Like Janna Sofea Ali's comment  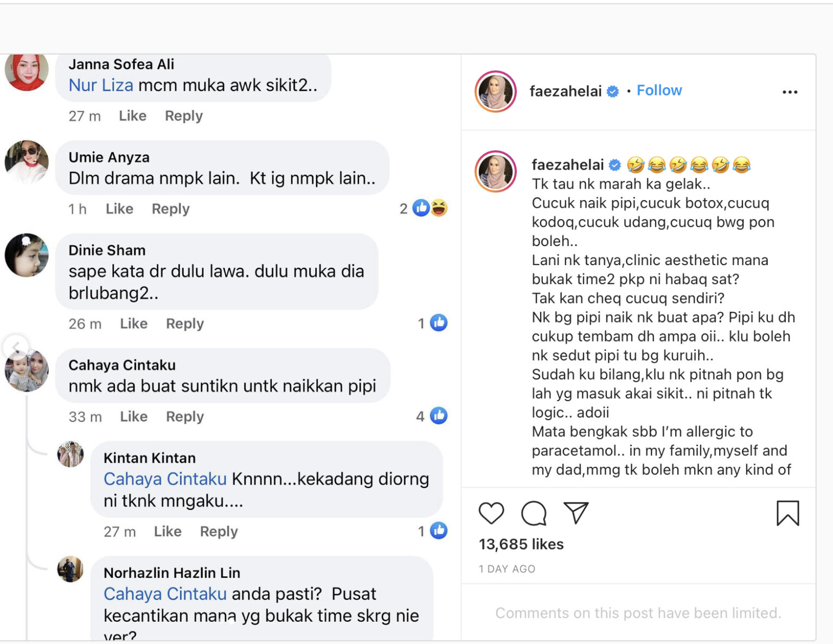pyautogui.click(x=132, y=116)
